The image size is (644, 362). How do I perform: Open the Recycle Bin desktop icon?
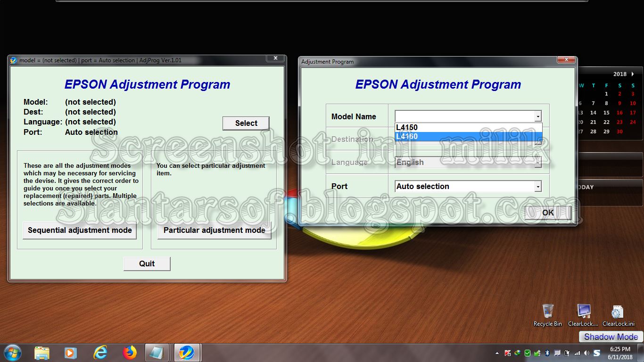[x=548, y=315]
